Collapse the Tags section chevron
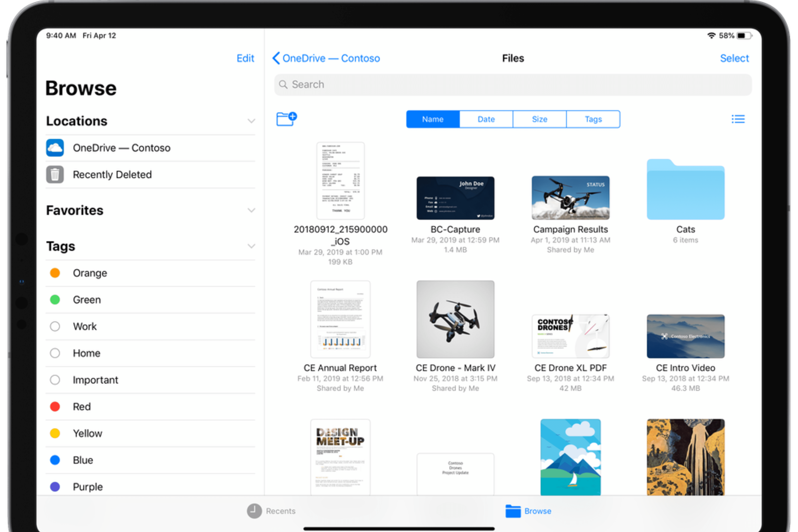798x532 pixels. click(251, 246)
